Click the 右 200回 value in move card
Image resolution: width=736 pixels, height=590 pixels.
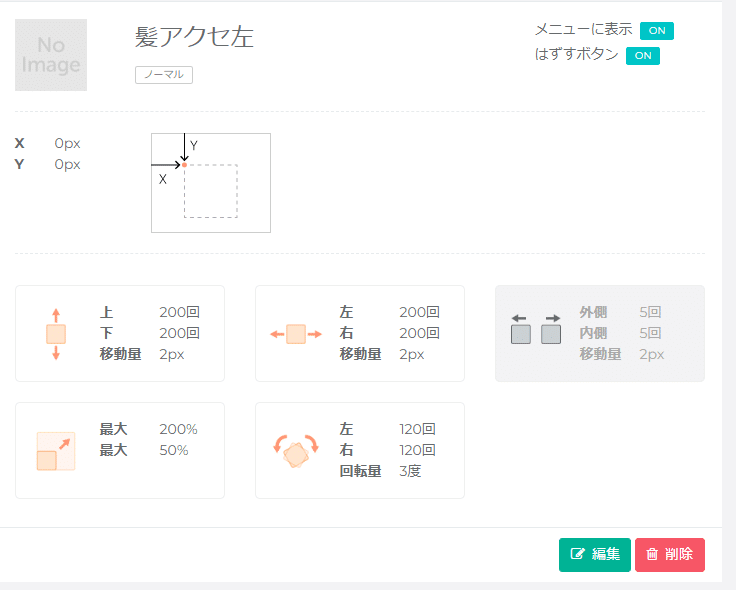(x=419, y=333)
